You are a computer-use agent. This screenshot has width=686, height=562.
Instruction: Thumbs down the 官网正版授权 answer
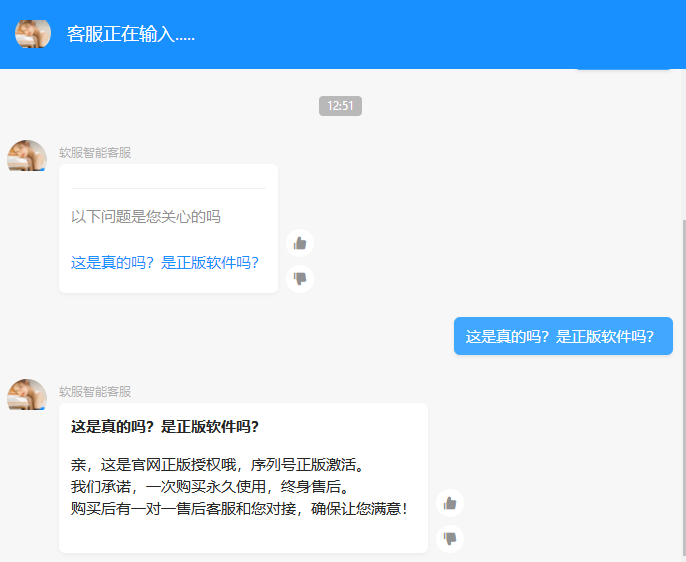(450, 538)
